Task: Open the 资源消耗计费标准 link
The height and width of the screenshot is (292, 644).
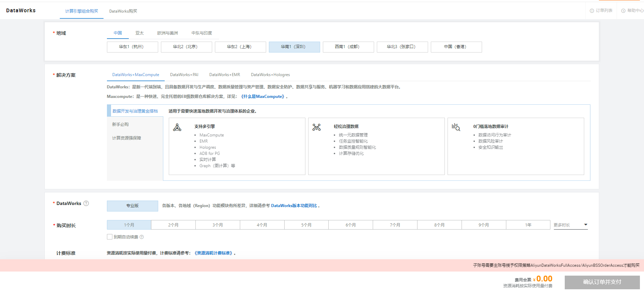Action: pyautogui.click(x=214, y=253)
